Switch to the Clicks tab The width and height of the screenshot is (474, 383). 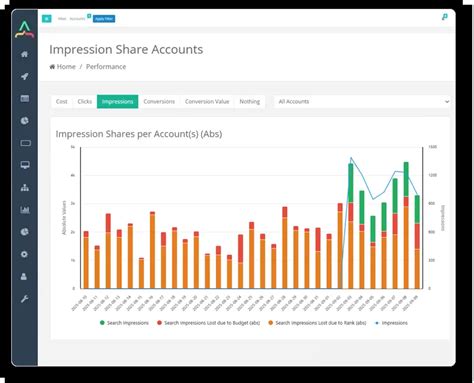(85, 101)
